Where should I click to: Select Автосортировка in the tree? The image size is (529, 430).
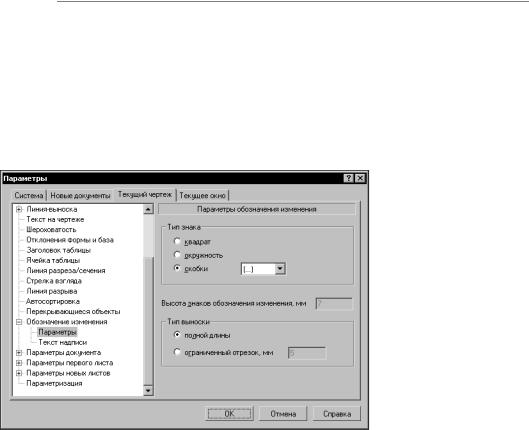coord(53,302)
